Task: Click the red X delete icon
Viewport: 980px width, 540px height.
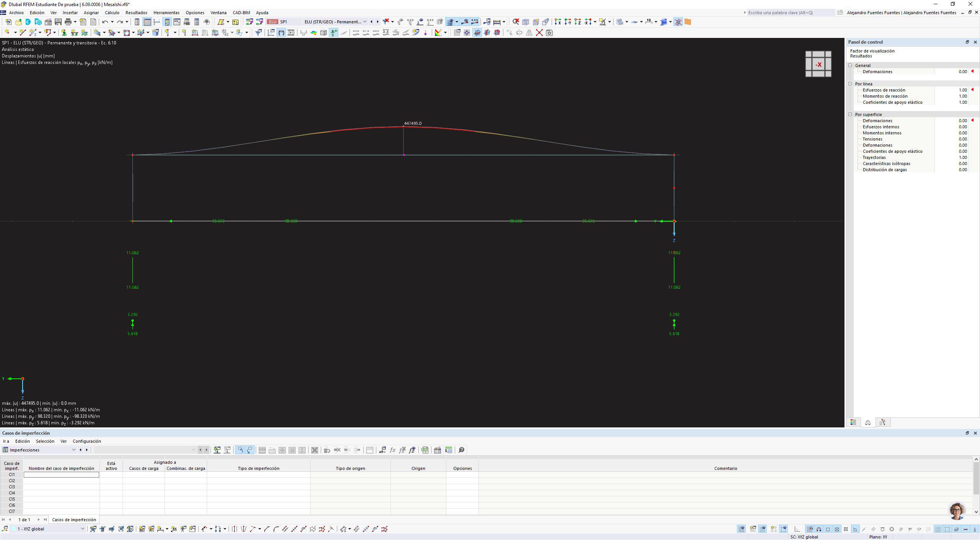Action: point(539,33)
